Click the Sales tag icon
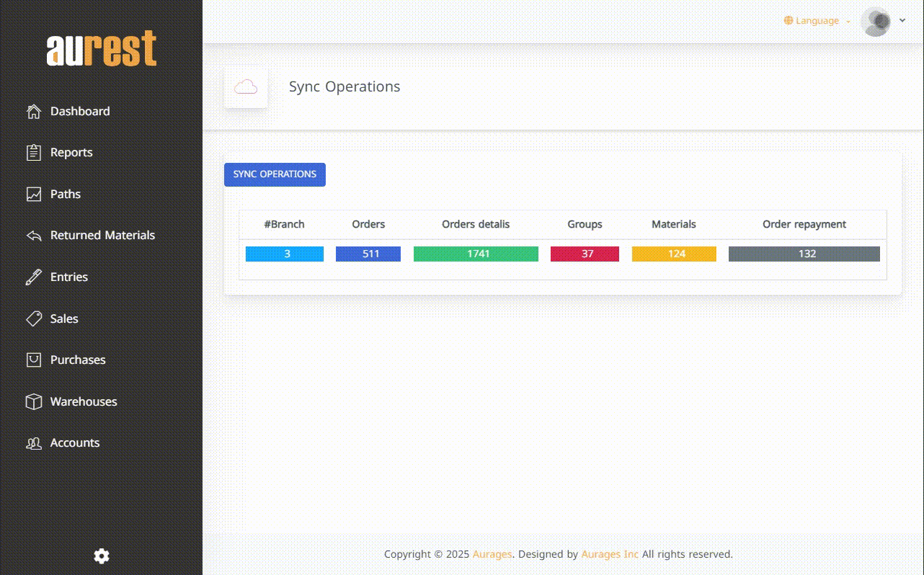Image resolution: width=924 pixels, height=575 pixels. coord(34,318)
